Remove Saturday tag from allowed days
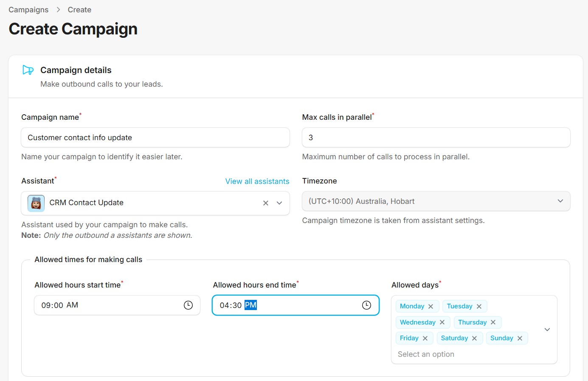The image size is (588, 381). coord(474,339)
